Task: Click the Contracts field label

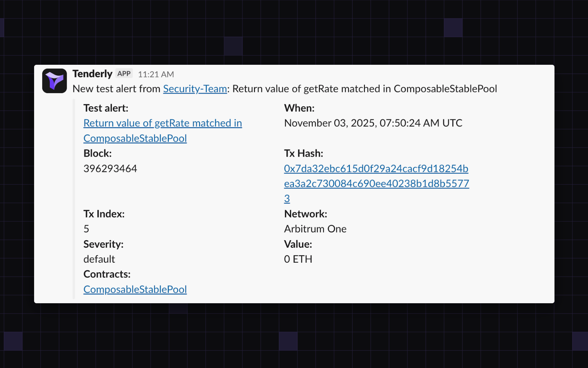Action: 107,274
